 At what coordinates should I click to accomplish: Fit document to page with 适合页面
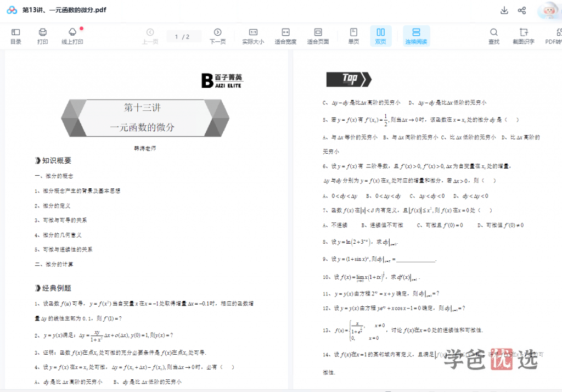318,36
